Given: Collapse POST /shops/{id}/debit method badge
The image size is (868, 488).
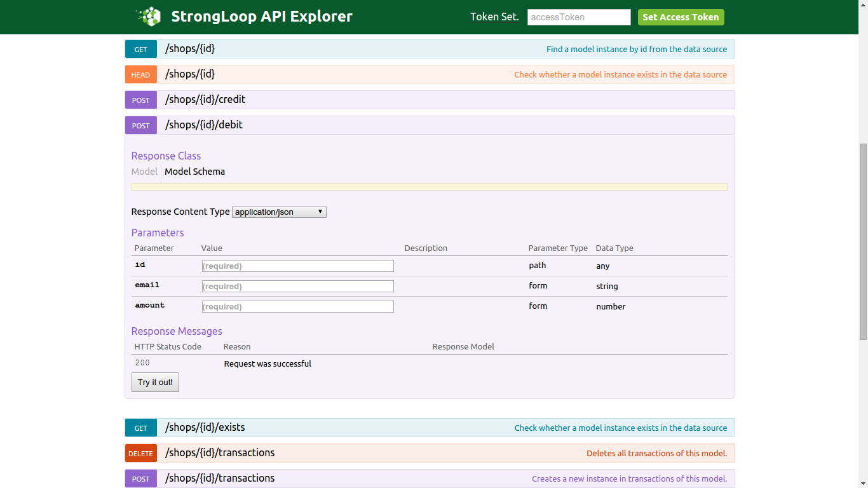Looking at the screenshot, I should [x=140, y=125].
